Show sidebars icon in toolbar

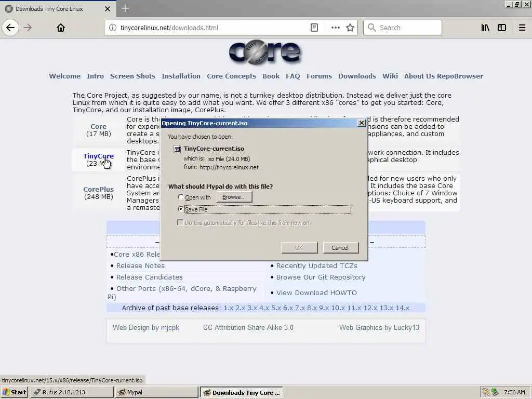502,28
